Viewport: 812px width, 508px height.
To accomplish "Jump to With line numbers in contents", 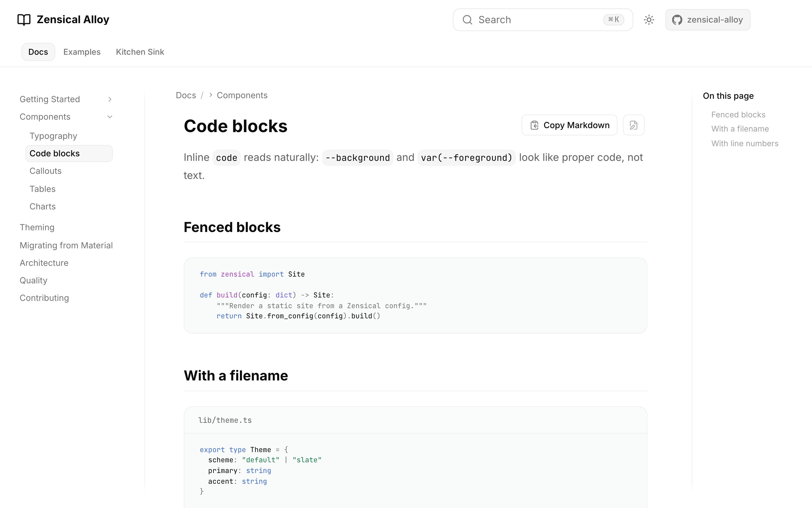I will [x=745, y=143].
